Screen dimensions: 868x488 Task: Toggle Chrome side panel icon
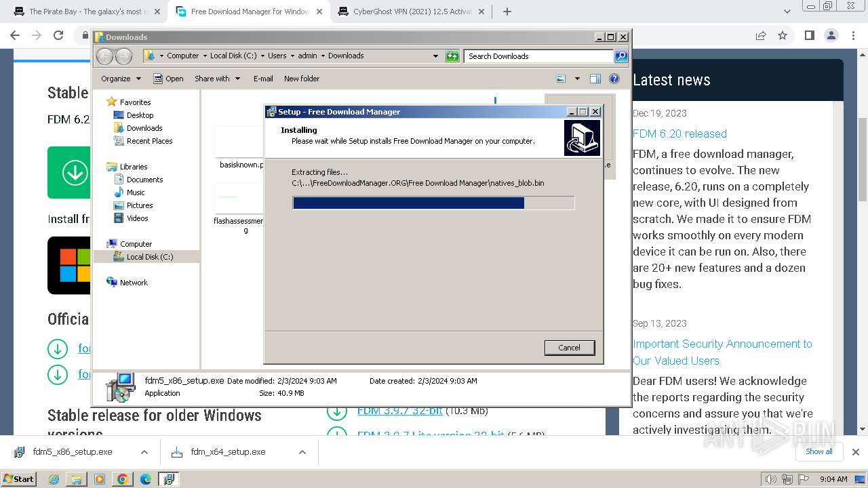point(809,36)
